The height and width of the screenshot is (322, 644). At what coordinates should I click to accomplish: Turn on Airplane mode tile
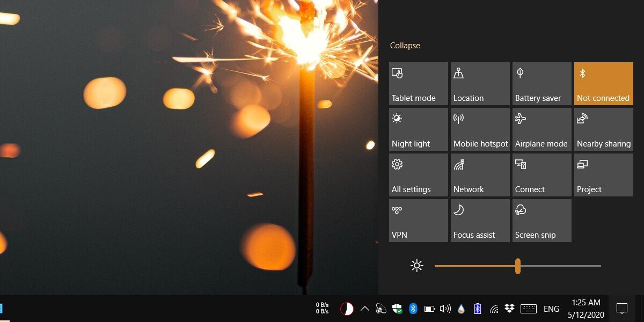tap(541, 129)
